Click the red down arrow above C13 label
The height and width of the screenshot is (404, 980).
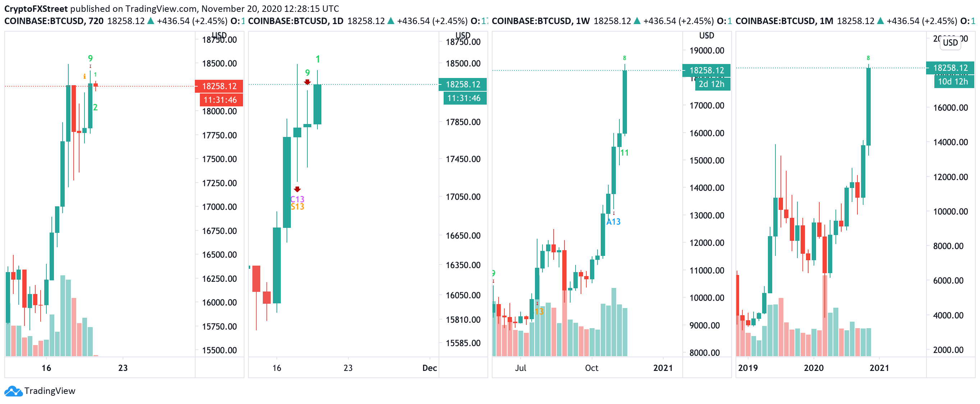[297, 189]
